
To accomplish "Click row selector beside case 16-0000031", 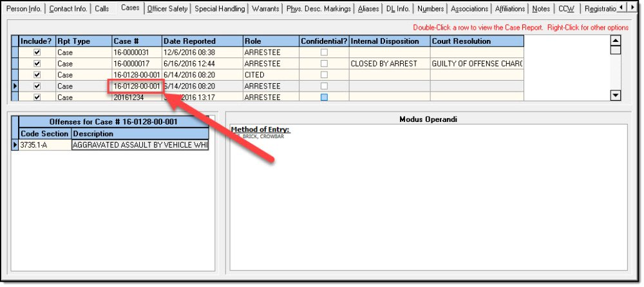I will click(x=15, y=52).
